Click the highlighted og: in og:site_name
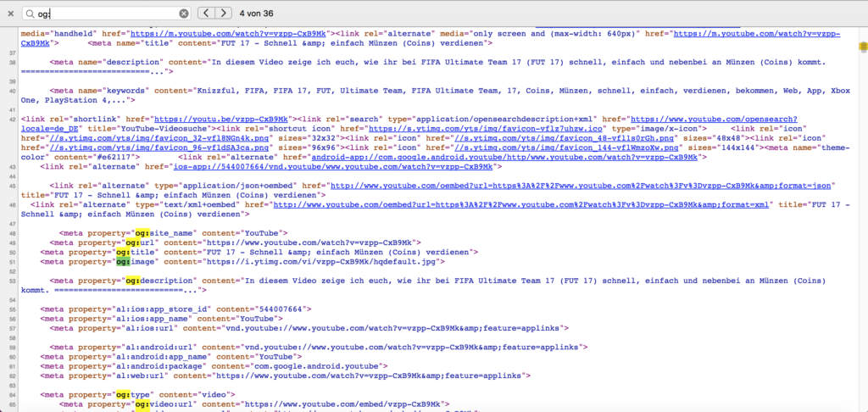The image size is (868, 412). (142, 233)
